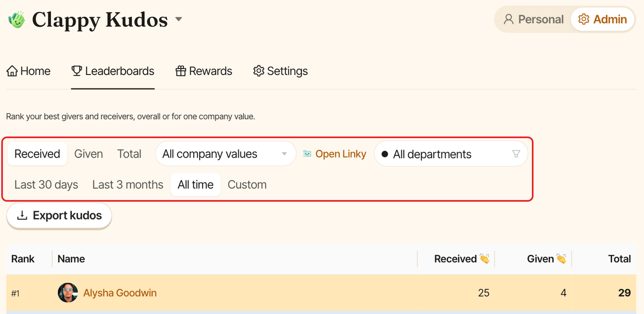Click Alysha Goodwin's avatar photo
Image resolution: width=644 pixels, height=314 pixels.
(68, 293)
